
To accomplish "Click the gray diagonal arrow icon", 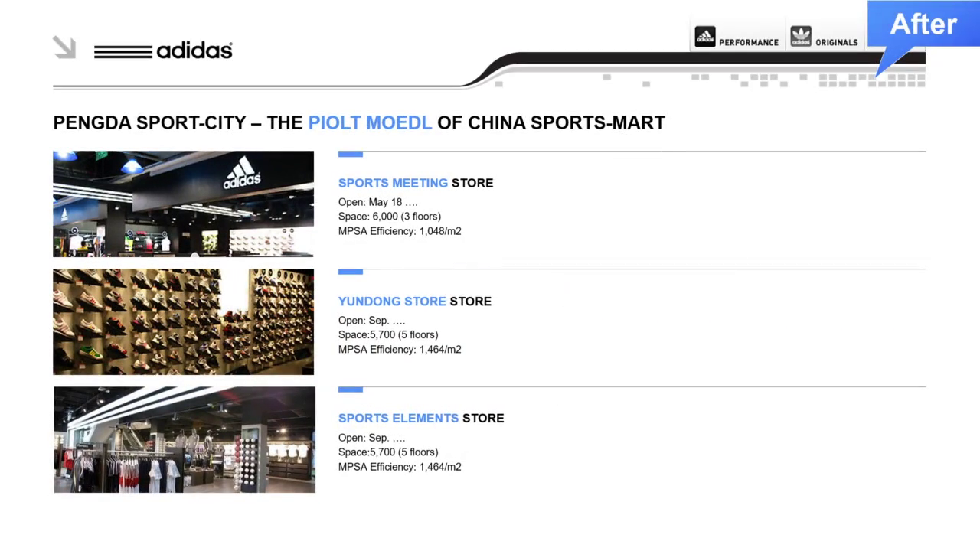I will click(64, 47).
